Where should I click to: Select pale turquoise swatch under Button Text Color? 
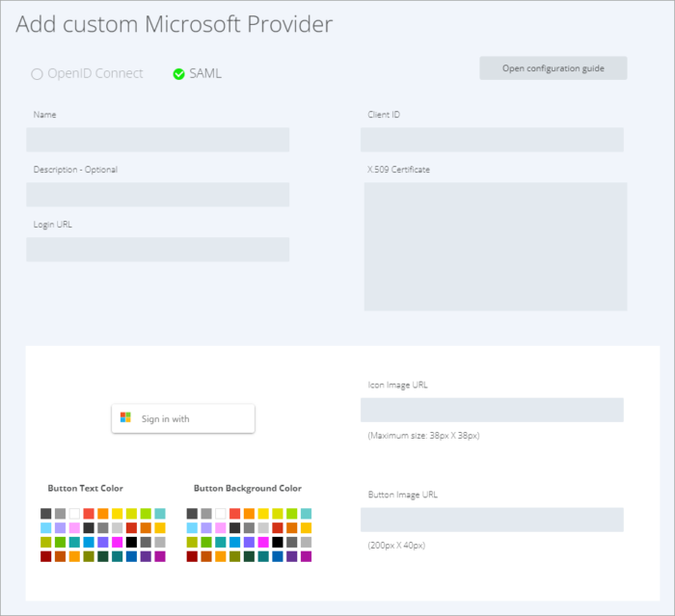coord(160,514)
